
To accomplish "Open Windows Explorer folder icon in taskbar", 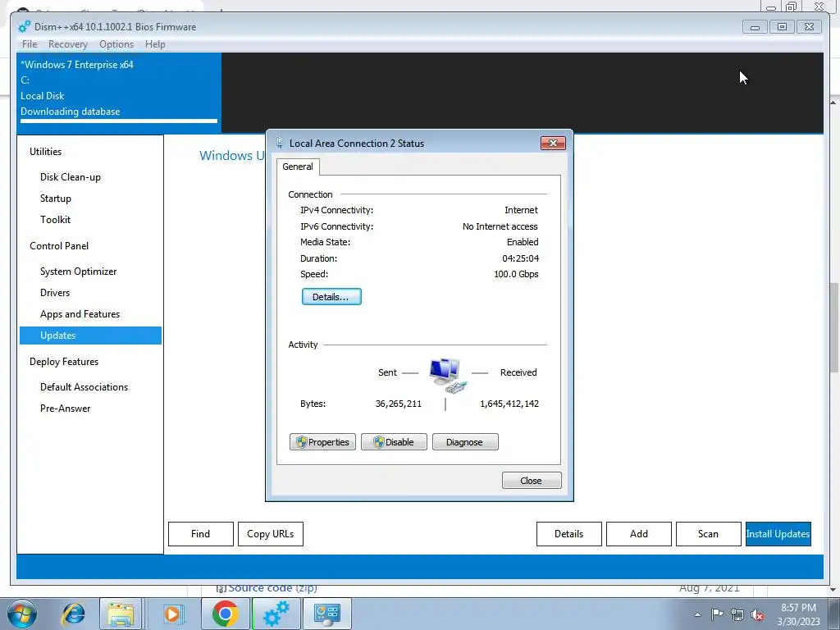I will click(x=121, y=614).
